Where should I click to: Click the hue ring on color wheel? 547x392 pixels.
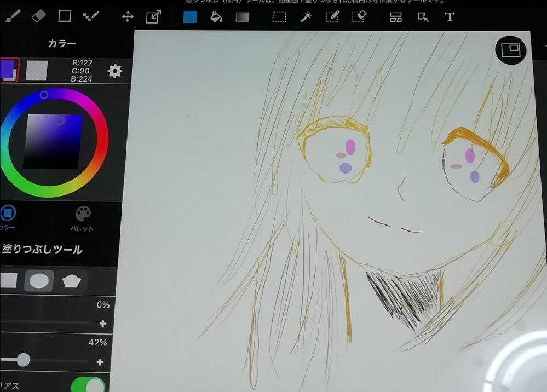[54, 142]
